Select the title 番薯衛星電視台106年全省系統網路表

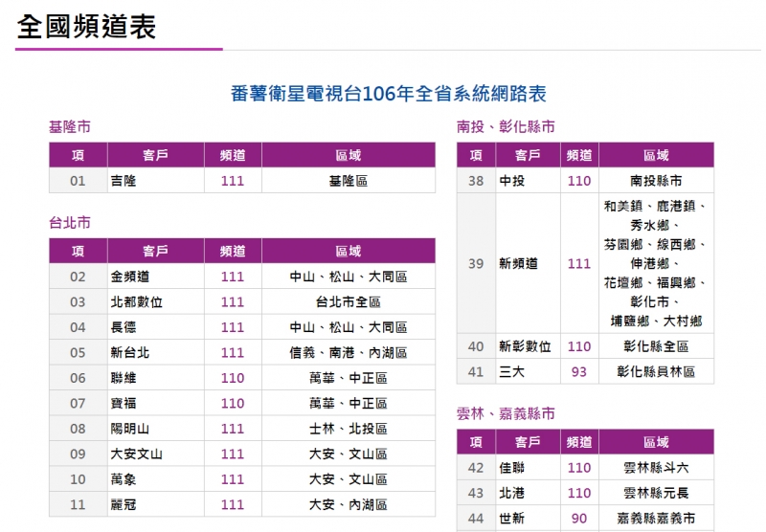(x=389, y=93)
